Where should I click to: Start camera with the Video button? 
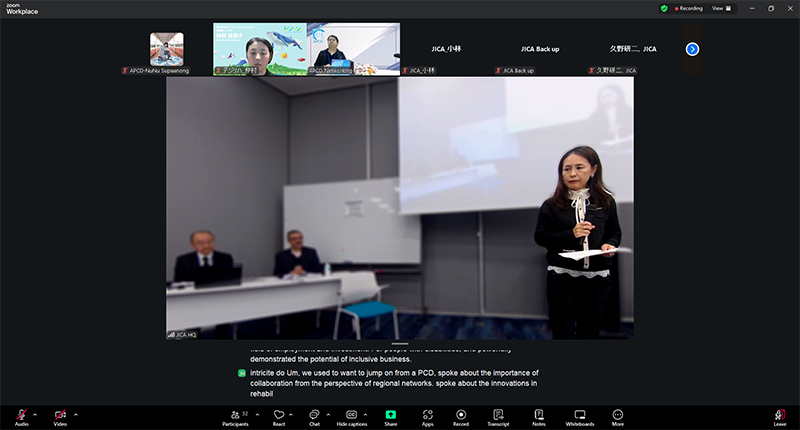coord(60,417)
